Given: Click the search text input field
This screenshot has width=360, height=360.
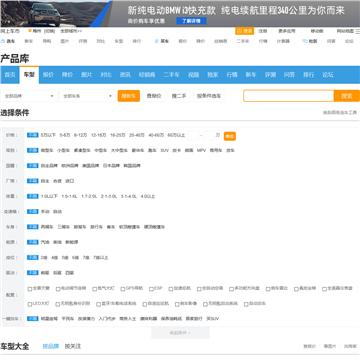Looking at the screenshot, I should 289,96.
